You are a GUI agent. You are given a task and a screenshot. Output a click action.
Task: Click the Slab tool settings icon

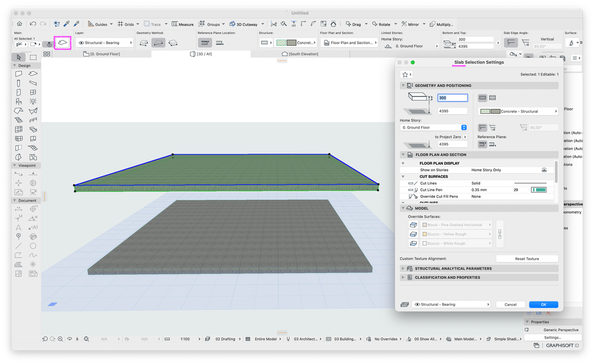62,43
